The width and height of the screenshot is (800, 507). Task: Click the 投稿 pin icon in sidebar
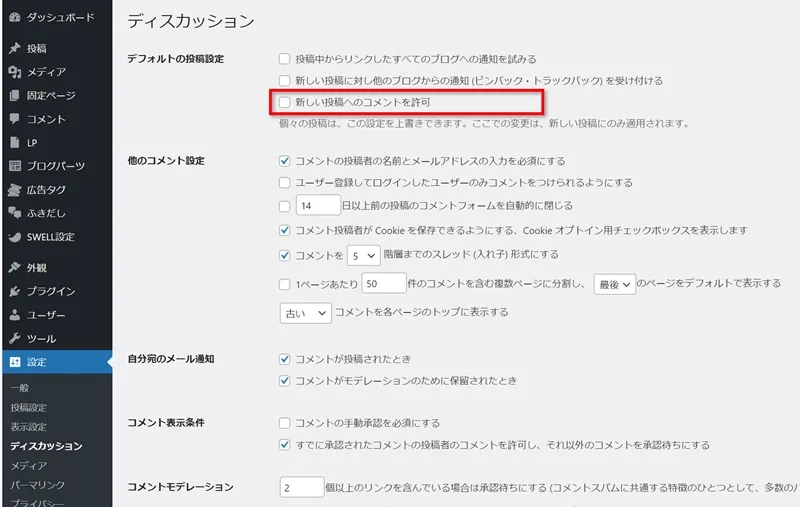pos(14,48)
